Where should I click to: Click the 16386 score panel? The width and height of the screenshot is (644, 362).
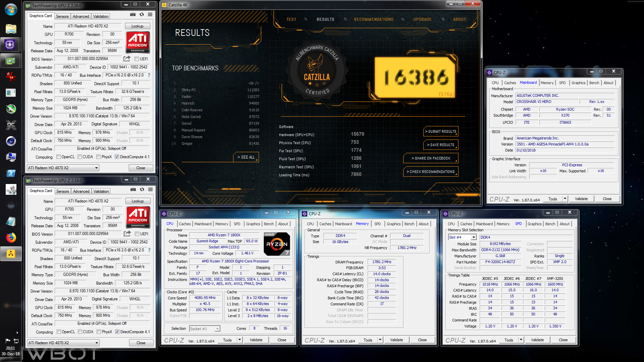tap(415, 77)
